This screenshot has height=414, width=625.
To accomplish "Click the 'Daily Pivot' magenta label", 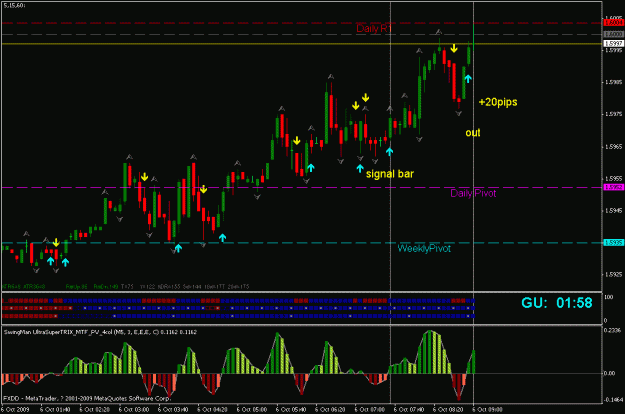I will (473, 194).
